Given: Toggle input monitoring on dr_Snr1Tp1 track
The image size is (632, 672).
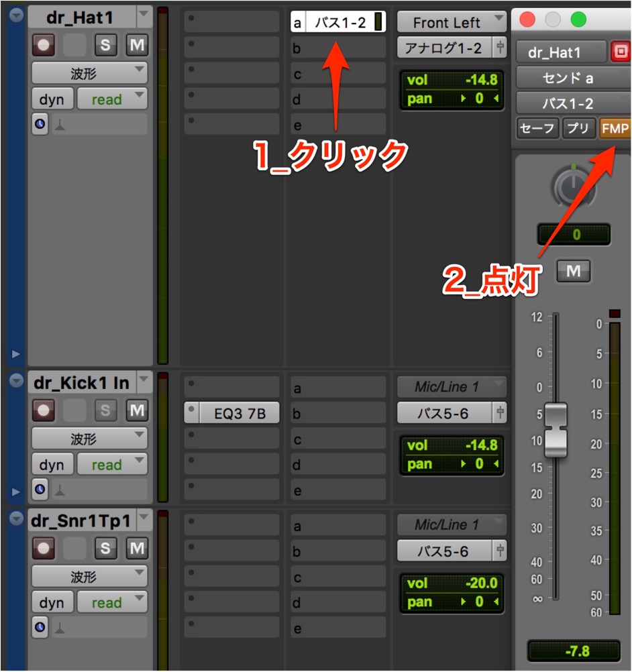Looking at the screenshot, I should pyautogui.click(x=74, y=548).
